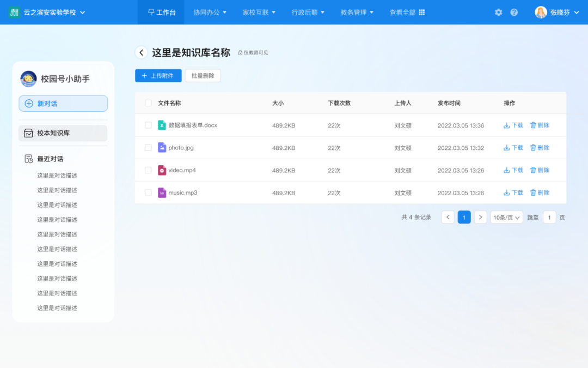The height and width of the screenshot is (368, 588).
Task: Check the checkbox for 数据填报表单.docx
Action: click(x=148, y=125)
